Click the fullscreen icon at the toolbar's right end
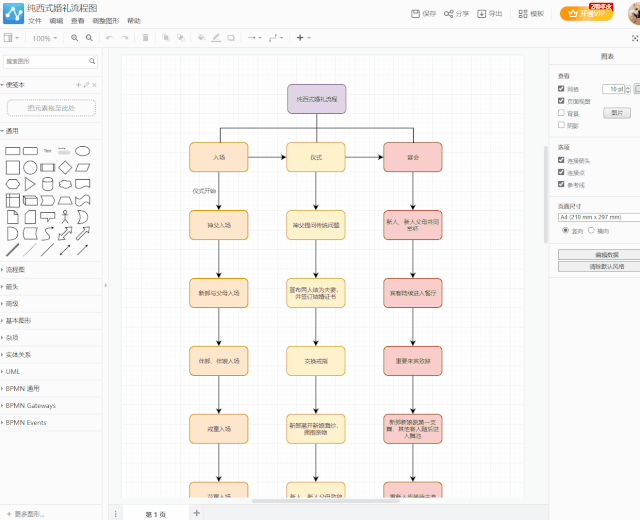The image size is (640, 520). click(x=635, y=38)
